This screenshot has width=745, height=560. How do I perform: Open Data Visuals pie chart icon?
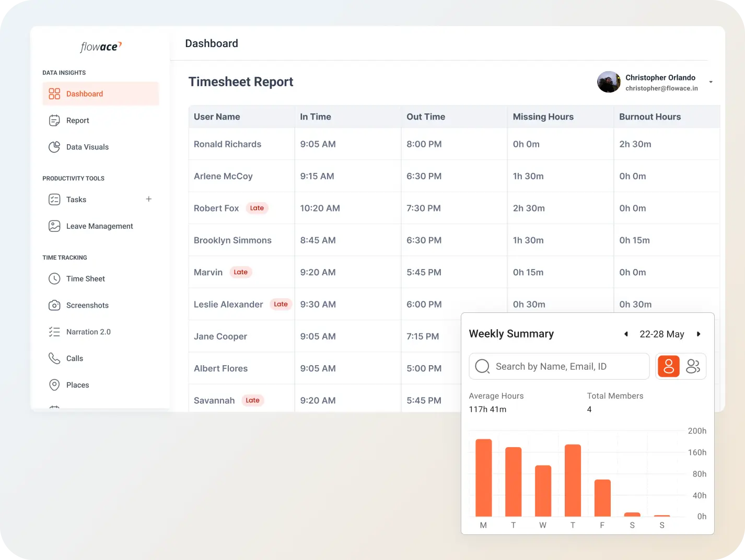[x=54, y=147]
